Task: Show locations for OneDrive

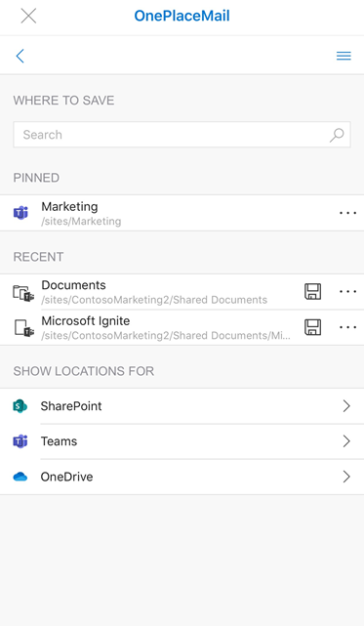Action: click(182, 477)
